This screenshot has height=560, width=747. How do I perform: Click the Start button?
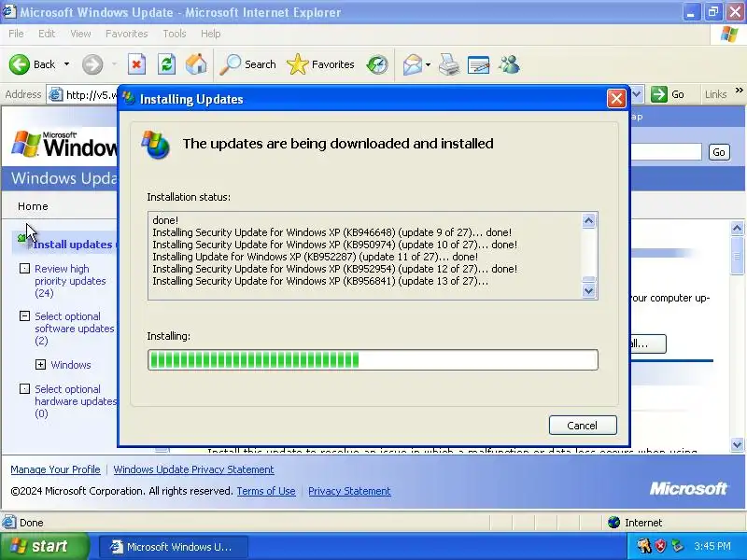coord(44,546)
